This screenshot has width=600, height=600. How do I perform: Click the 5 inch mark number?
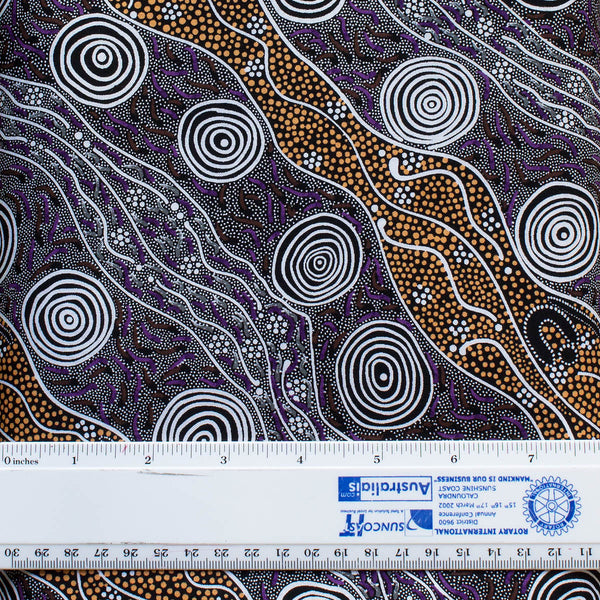[377, 459]
